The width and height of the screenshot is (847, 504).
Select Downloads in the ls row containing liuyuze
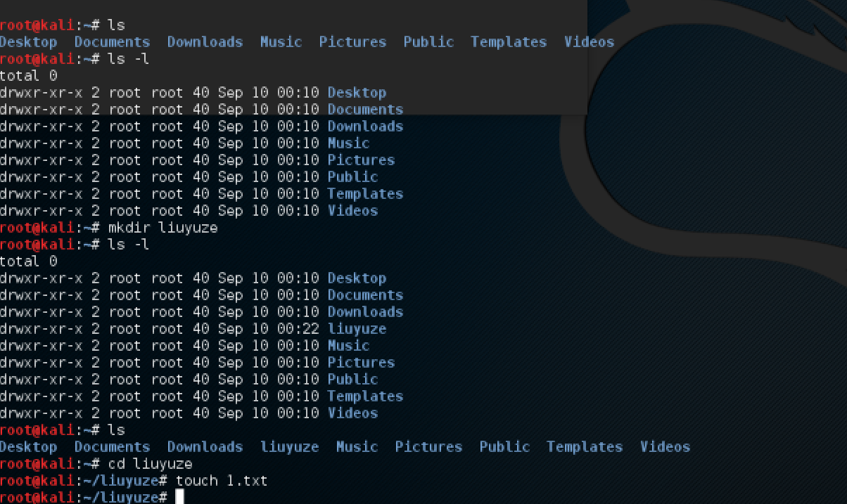(x=205, y=447)
